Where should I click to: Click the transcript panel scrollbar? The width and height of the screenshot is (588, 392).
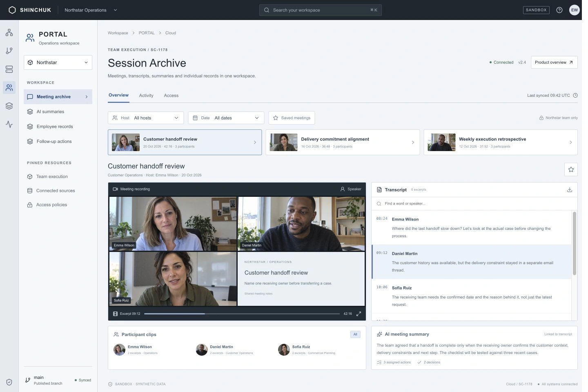tap(575, 243)
